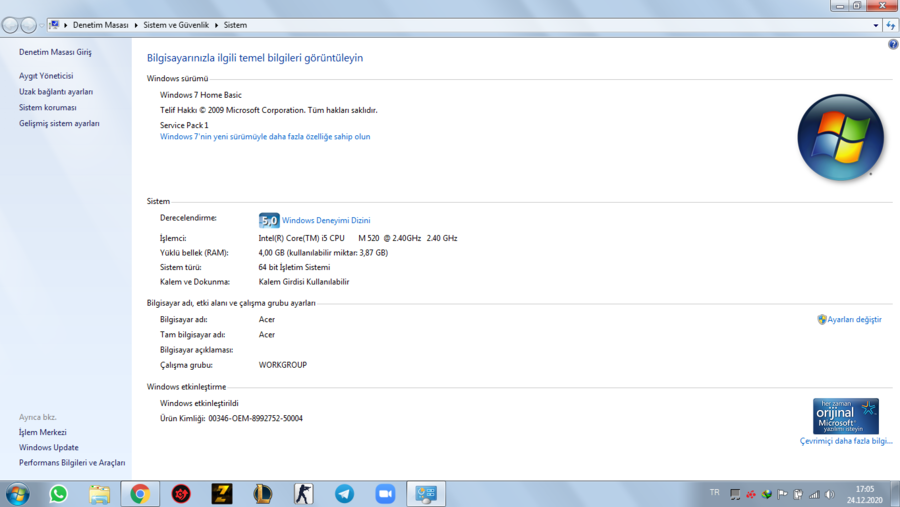Click the 5,0 experience rating badge
The height and width of the screenshot is (507, 900).
click(269, 220)
